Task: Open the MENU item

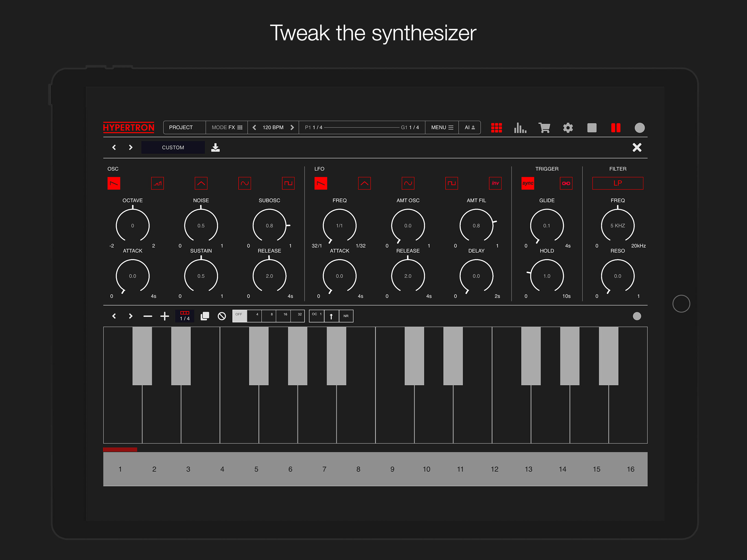Action: click(x=442, y=128)
